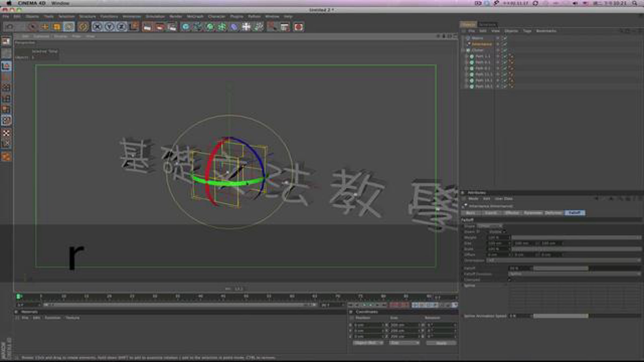This screenshot has width=644, height=362.
Task: Activate the Model mode icon
Action: click(x=6, y=66)
